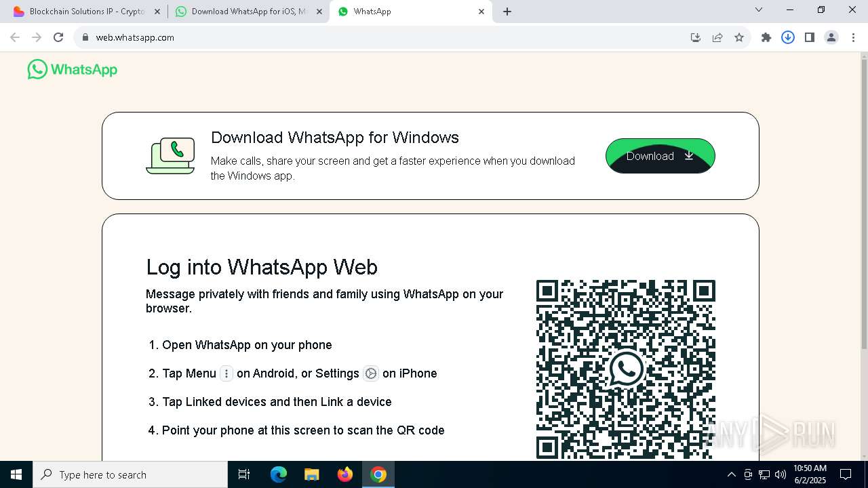Switch to the Blockchain Solutions IP tab

tap(87, 12)
